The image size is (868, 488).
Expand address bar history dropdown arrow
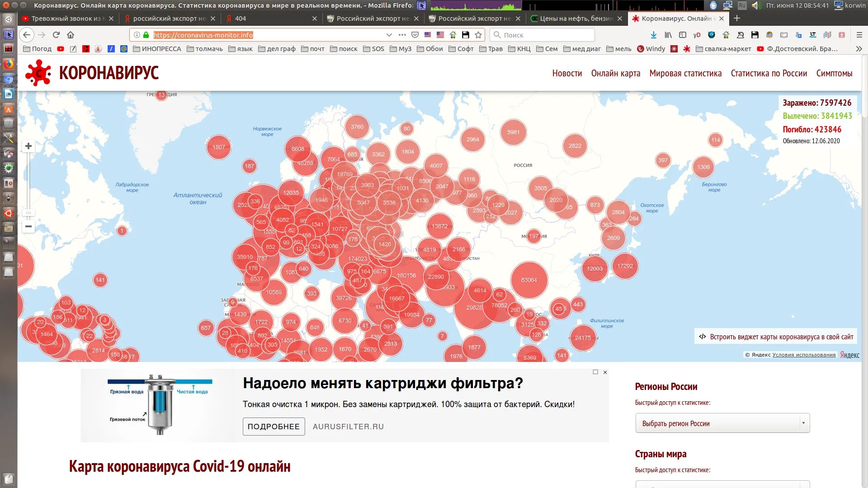point(389,35)
